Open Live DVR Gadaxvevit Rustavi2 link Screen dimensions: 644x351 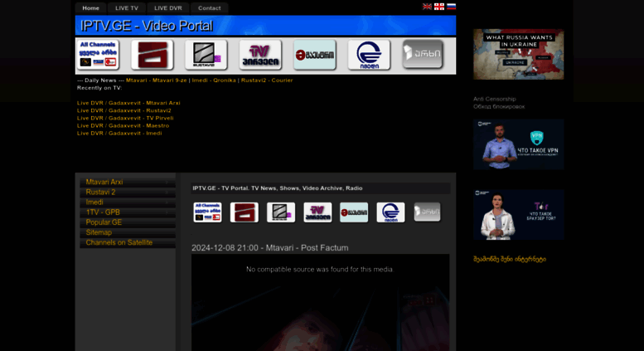124,110
